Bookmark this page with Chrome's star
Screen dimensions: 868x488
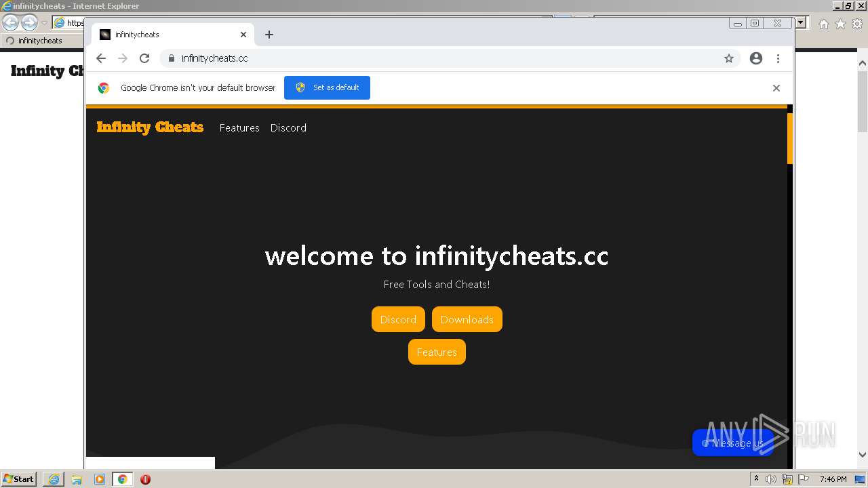point(729,58)
